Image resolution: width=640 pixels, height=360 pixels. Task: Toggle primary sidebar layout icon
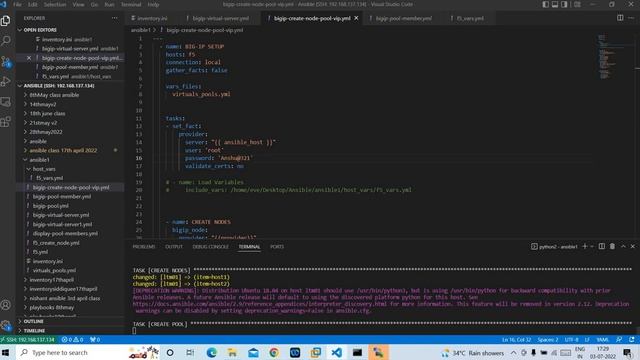546,4
